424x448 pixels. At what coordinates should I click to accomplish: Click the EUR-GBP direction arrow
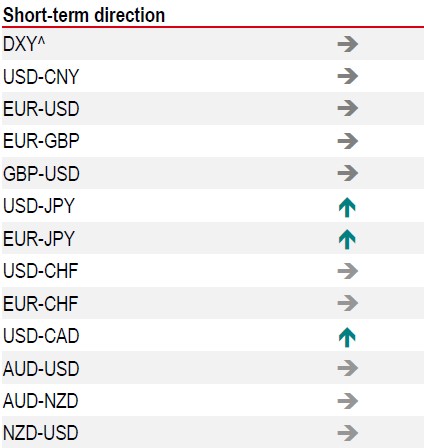tap(348, 141)
